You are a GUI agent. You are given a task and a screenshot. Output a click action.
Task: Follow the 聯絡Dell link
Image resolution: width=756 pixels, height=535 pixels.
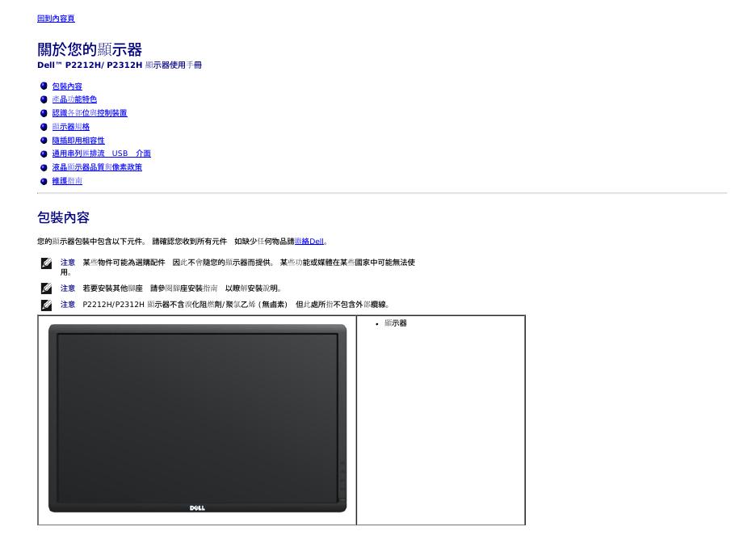click(309, 241)
